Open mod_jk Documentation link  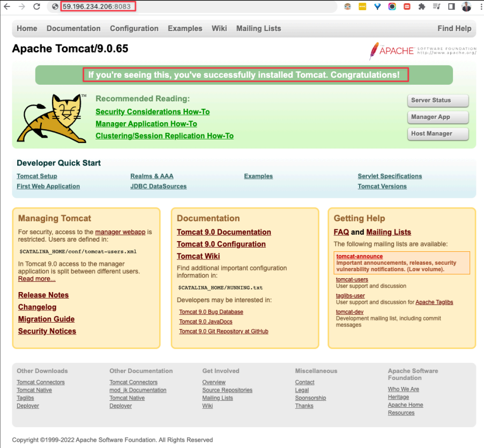pyautogui.click(x=138, y=390)
